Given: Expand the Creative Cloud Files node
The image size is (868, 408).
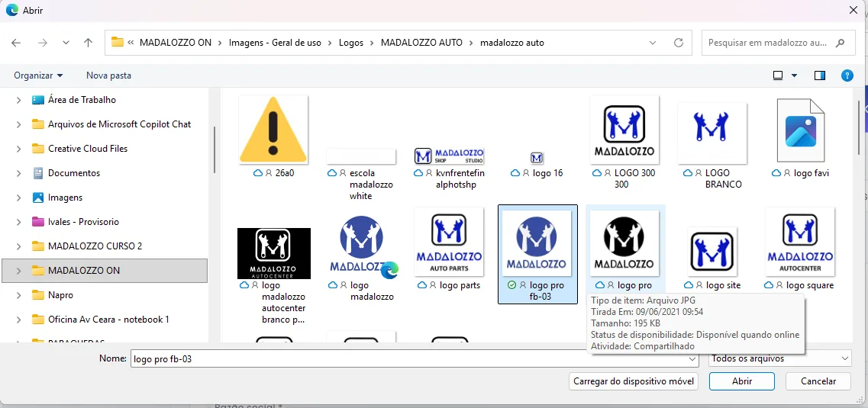Looking at the screenshot, I should 19,149.
